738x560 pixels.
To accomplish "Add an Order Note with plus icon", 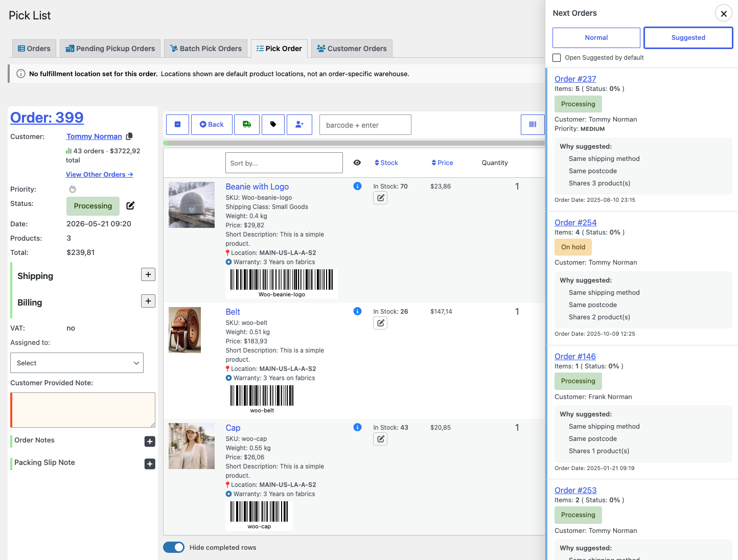I will pos(150,441).
